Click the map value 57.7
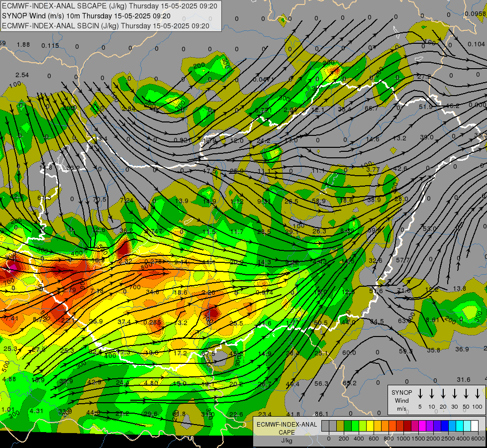Image resolution: width=487 pixels, height=448 pixels. coord(403,260)
